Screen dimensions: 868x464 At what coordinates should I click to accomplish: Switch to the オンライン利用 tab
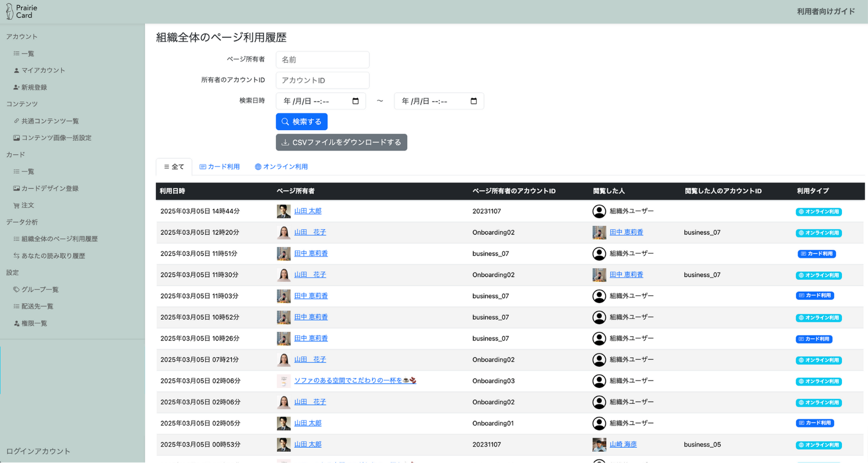pos(281,167)
